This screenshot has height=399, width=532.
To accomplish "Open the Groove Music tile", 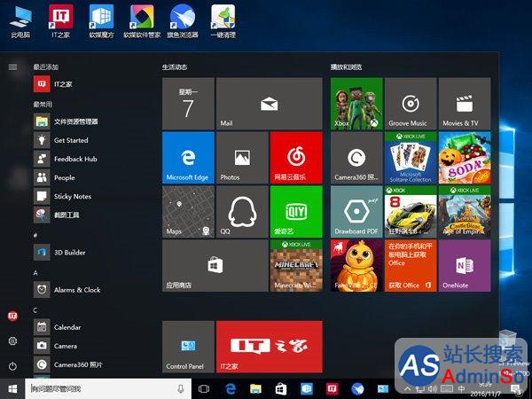I will [411, 104].
